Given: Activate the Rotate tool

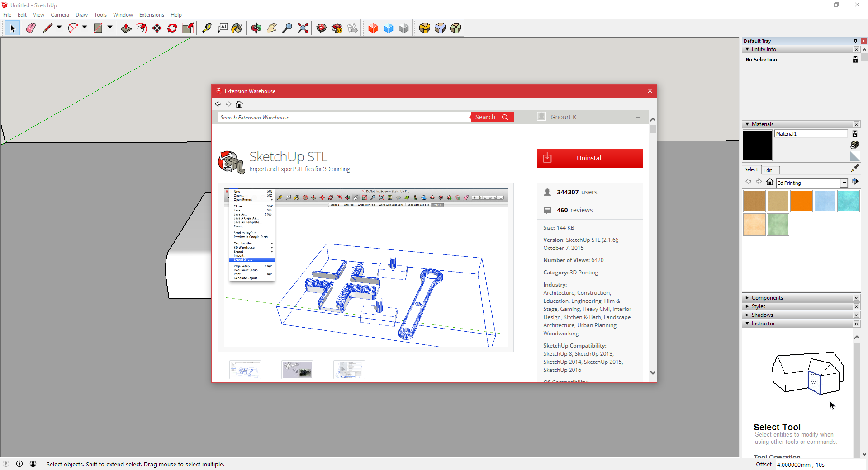Looking at the screenshot, I should (x=172, y=28).
